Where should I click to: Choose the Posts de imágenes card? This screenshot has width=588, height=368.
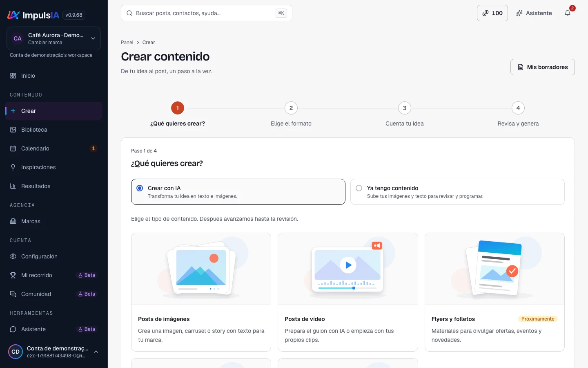(201, 292)
